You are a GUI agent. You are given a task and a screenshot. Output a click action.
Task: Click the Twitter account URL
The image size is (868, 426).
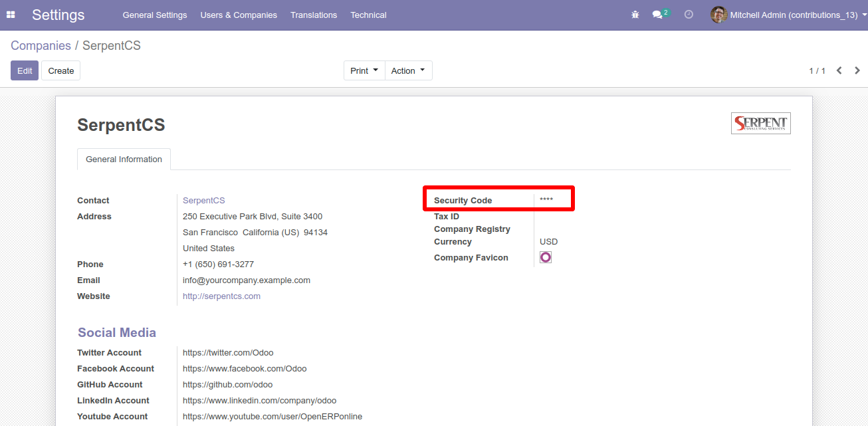click(x=228, y=353)
